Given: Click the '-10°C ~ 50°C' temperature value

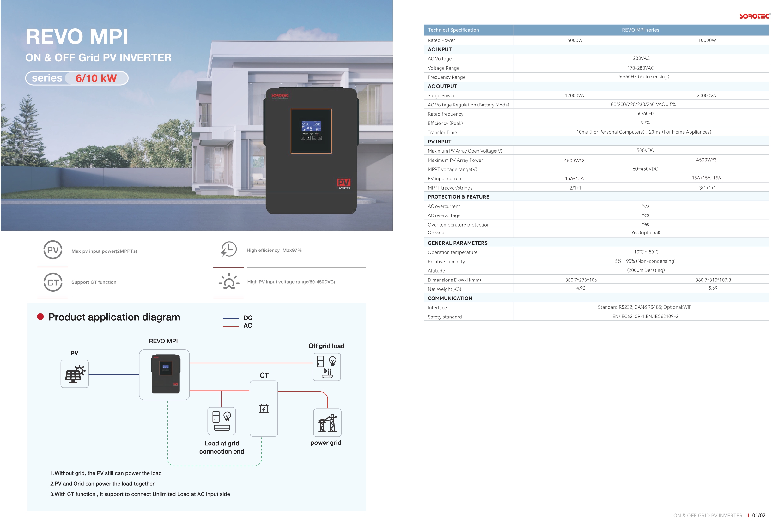Looking at the screenshot, I should [645, 252].
